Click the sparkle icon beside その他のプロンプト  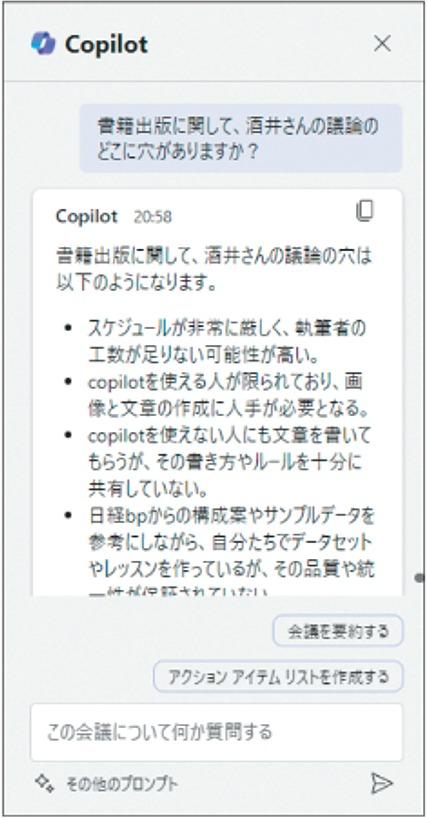44,783
